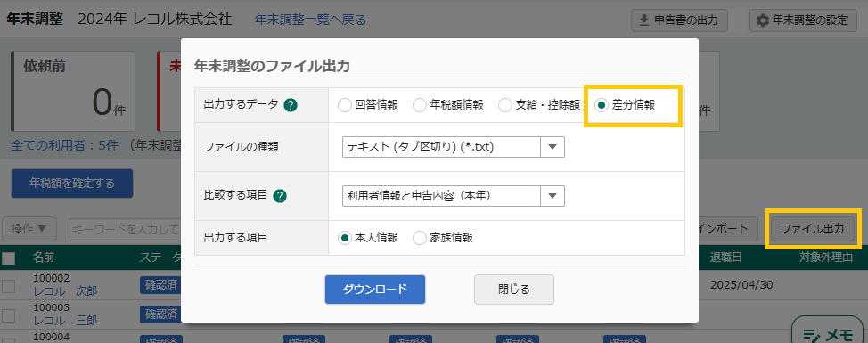
Task: Click the 依頼前 status card
Action: [72, 91]
